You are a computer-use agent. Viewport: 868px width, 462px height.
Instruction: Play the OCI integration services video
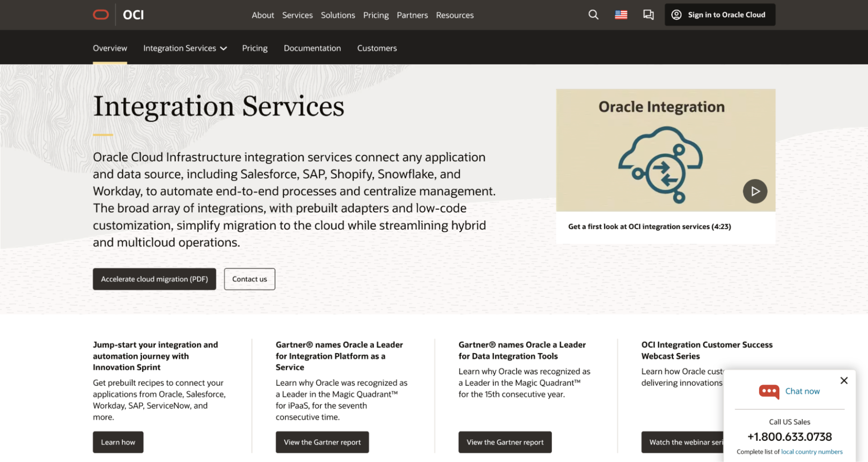click(755, 191)
